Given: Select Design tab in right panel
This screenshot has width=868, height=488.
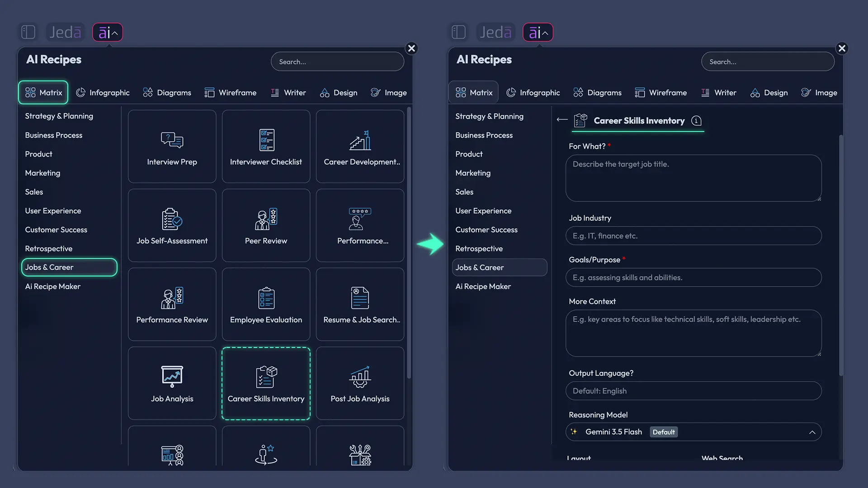Looking at the screenshot, I should point(769,93).
